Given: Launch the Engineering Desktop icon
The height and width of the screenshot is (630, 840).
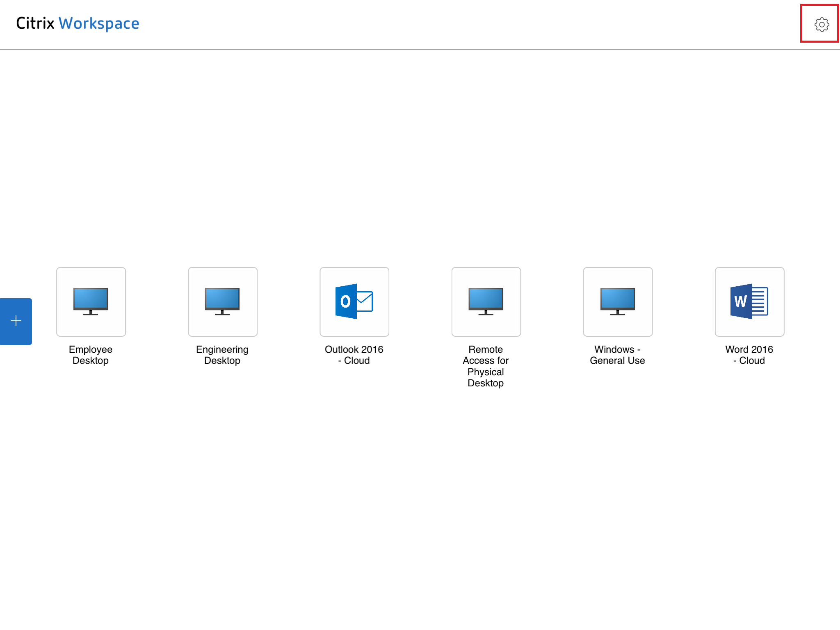Looking at the screenshot, I should pos(223,302).
